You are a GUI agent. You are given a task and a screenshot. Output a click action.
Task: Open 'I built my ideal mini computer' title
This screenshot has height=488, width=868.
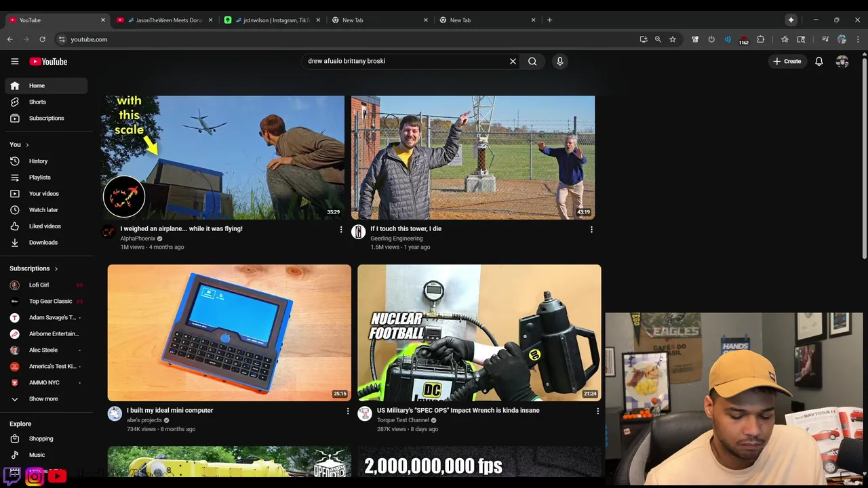coord(170,410)
